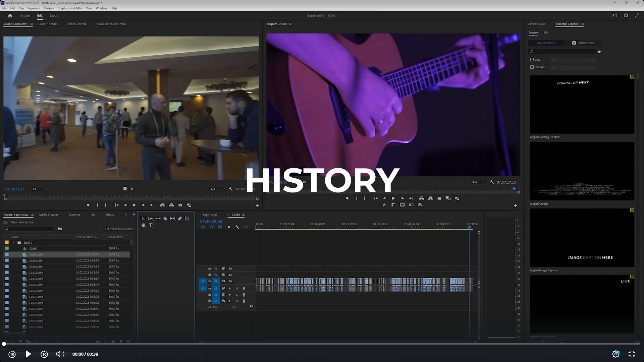
Task: Select the Razor tool in tools panel
Action: pyautogui.click(x=165, y=219)
